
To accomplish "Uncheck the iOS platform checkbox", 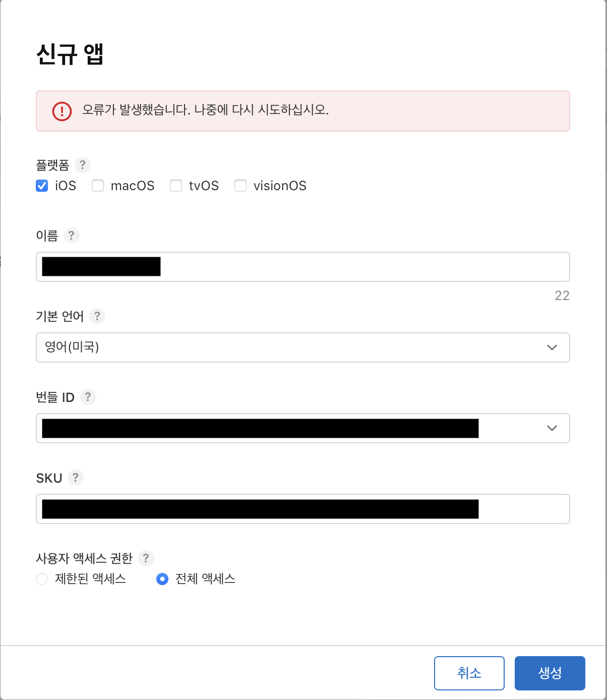I will point(42,186).
